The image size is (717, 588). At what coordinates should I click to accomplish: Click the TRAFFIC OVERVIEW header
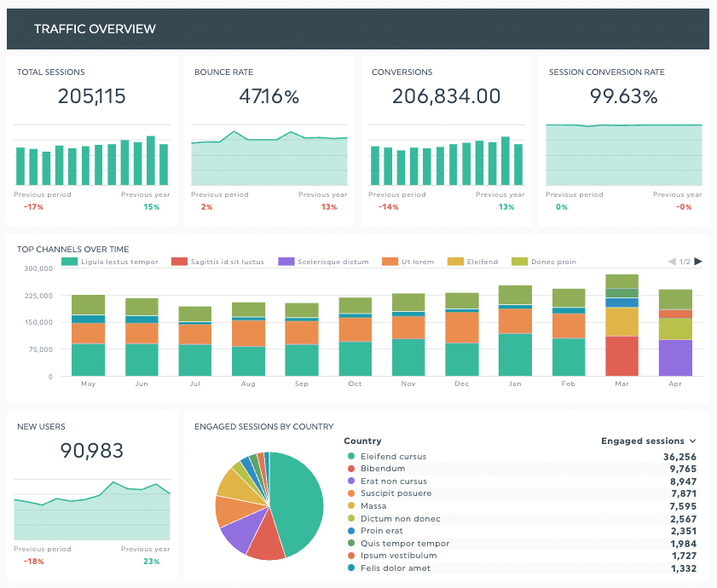(x=94, y=28)
